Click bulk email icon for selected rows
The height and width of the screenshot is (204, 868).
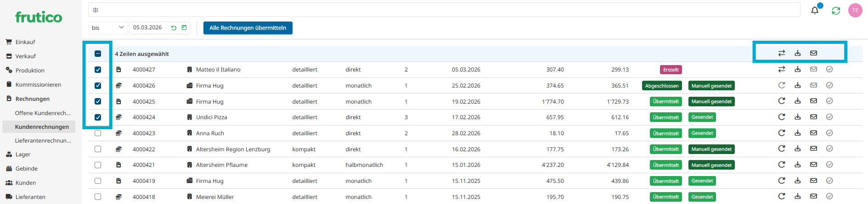click(x=813, y=53)
